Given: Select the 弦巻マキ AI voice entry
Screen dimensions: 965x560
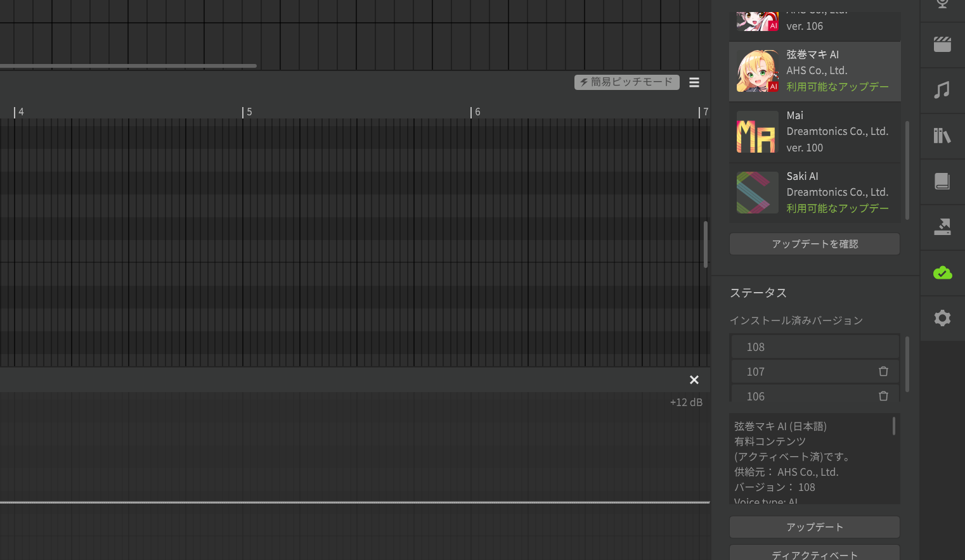Looking at the screenshot, I should (x=815, y=71).
